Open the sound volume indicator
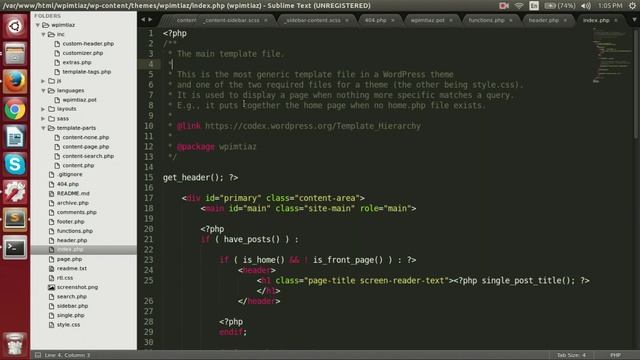This screenshot has height=360, width=640. coord(586,6)
